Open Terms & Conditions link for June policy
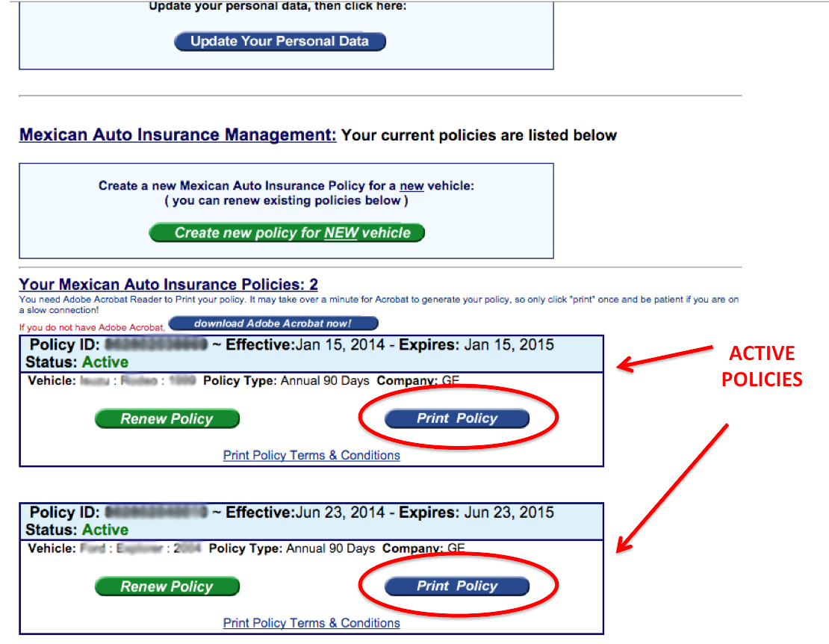This screenshot has width=829, height=644. pos(311,623)
